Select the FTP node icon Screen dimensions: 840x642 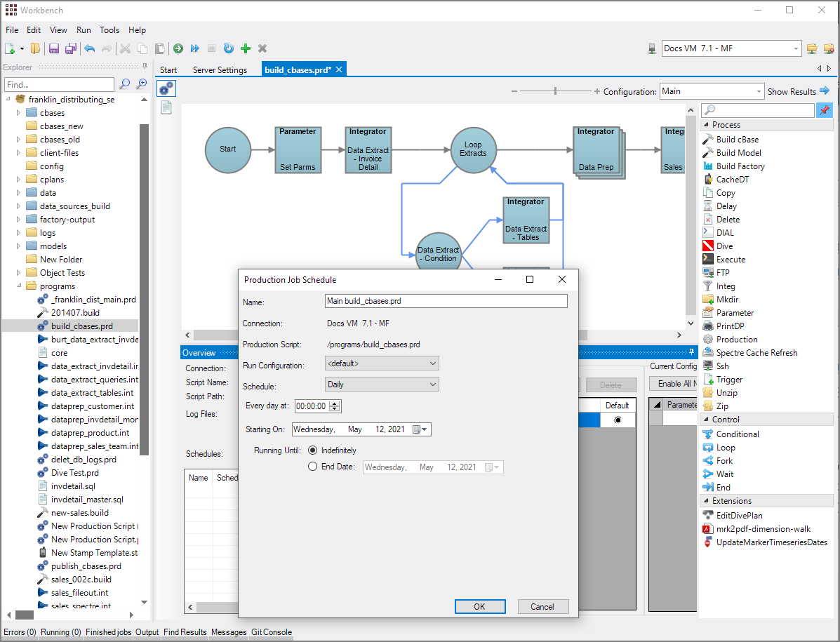[708, 273]
